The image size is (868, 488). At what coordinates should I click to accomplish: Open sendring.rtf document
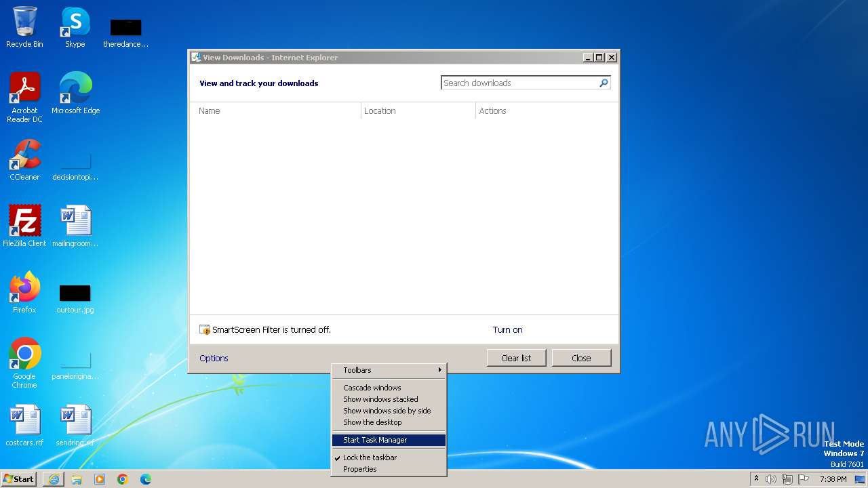pos(75,426)
